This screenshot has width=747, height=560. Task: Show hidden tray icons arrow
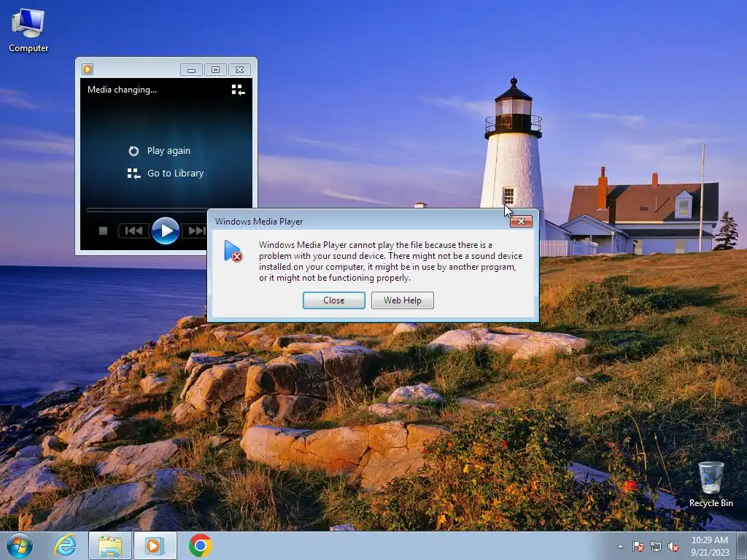[620, 547]
